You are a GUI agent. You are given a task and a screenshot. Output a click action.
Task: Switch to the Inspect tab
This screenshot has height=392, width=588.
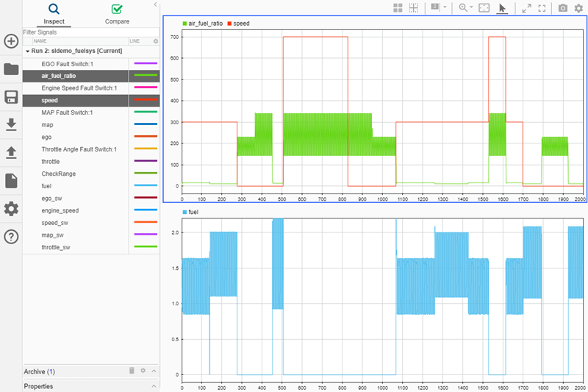coord(54,14)
